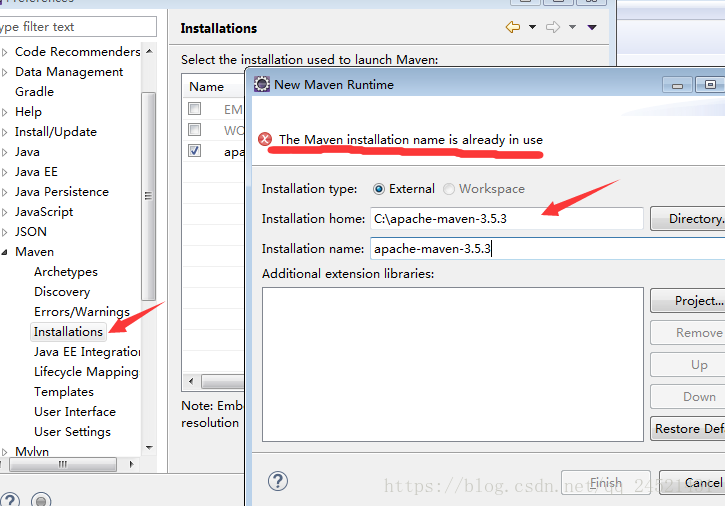Focus the Installation home text field

coord(507,218)
